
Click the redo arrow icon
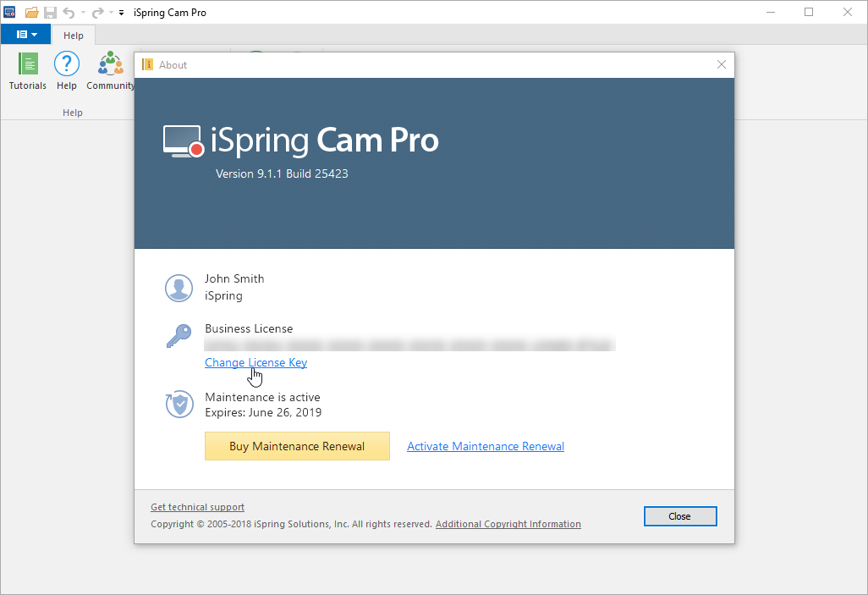point(97,13)
